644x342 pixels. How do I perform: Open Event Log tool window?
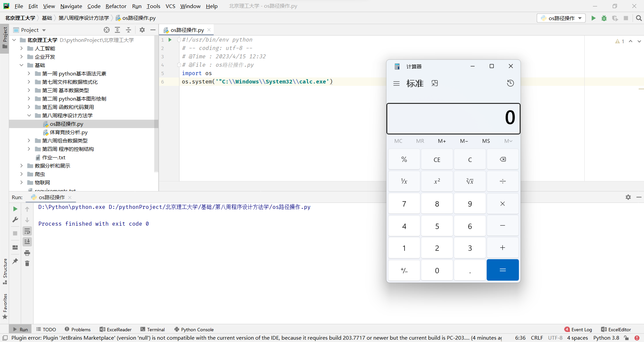[578, 330]
